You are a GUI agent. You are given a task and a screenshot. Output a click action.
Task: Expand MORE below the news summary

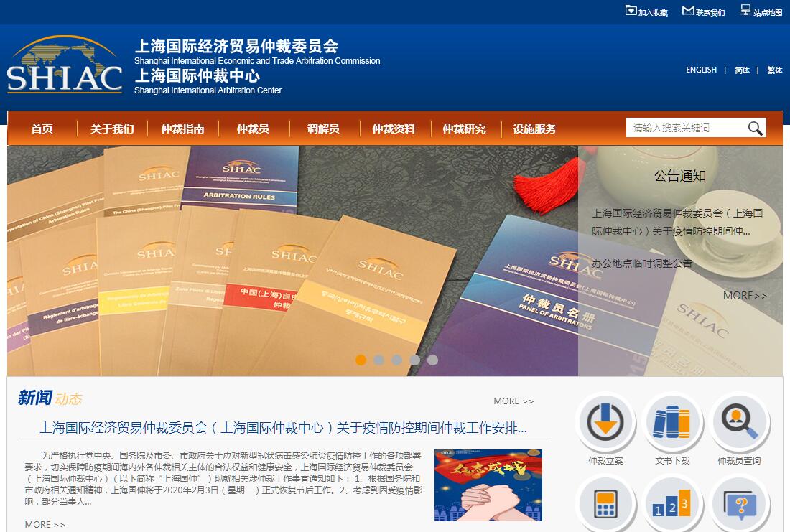pos(45,524)
